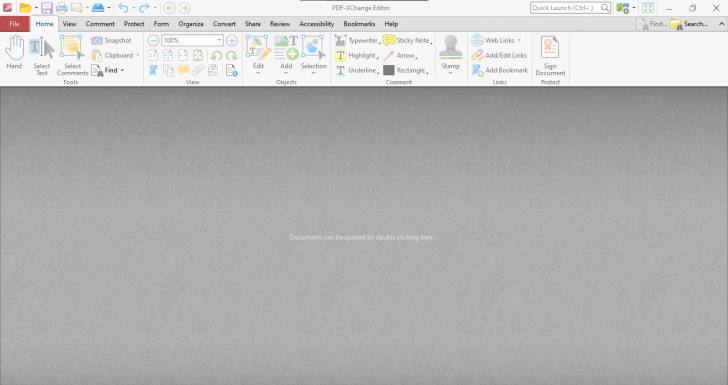Viewport: 728px width, 385px height.
Task: Collapse the ribbon with the chevron
Action: [x=722, y=24]
